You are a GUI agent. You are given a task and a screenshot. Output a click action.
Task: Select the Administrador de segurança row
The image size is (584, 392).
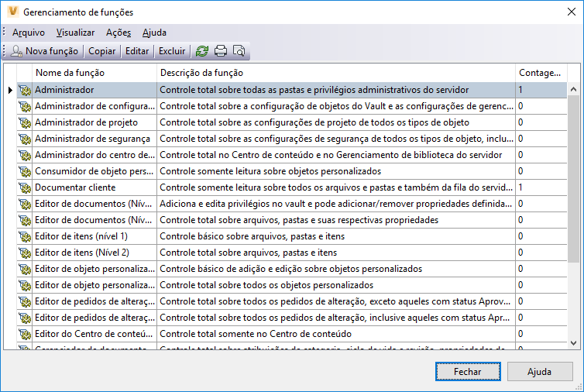coord(93,139)
